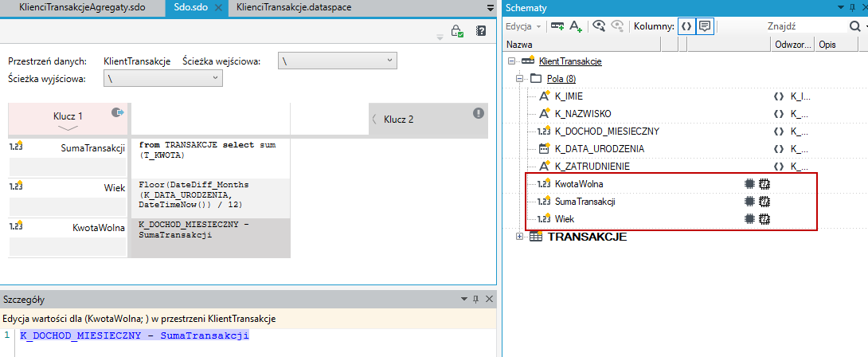Viewport: 868px width, 357px height.
Task: Click the mapping brackets icon in K_NAZWISKO row
Action: pos(779,114)
